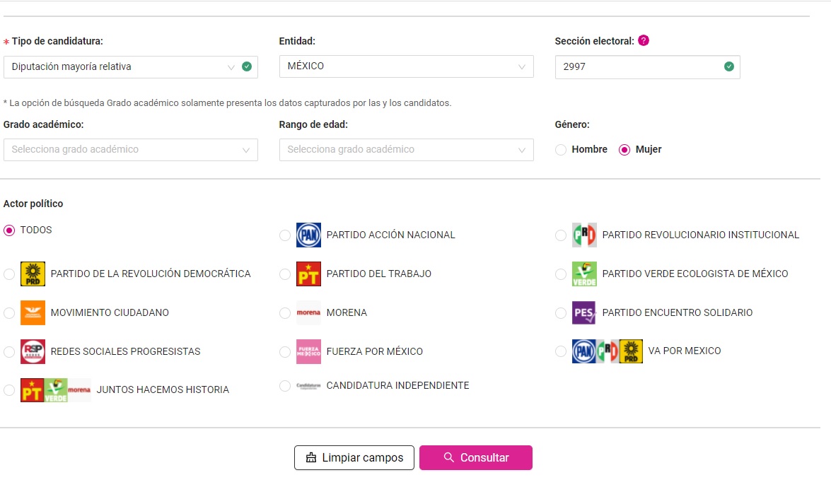The image size is (831, 504).
Task: Open the Grado académico dropdown
Action: pos(130,150)
